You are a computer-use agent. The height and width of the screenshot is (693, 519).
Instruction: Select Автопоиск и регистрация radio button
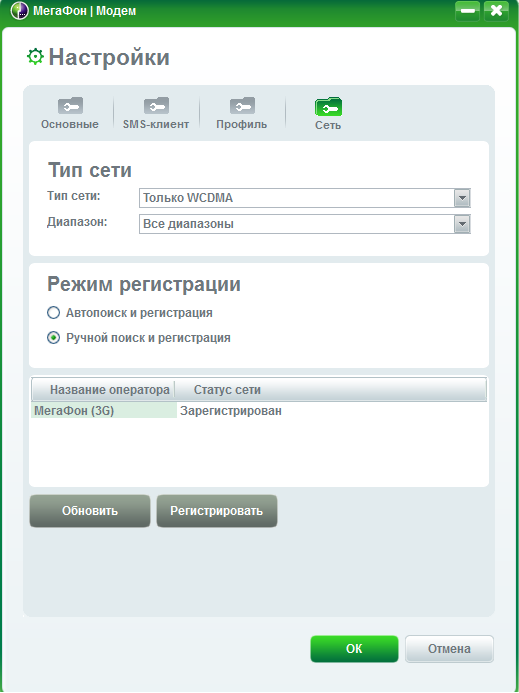(x=53, y=313)
